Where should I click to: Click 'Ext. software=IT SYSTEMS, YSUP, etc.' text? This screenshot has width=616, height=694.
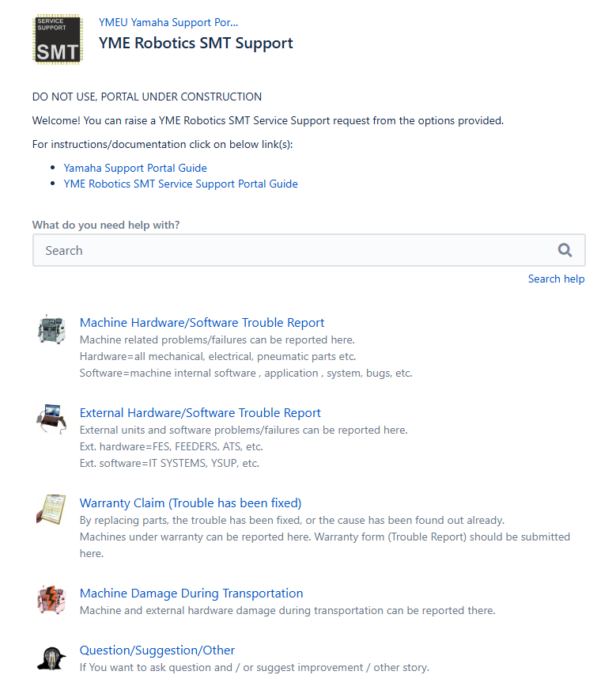[169, 464]
